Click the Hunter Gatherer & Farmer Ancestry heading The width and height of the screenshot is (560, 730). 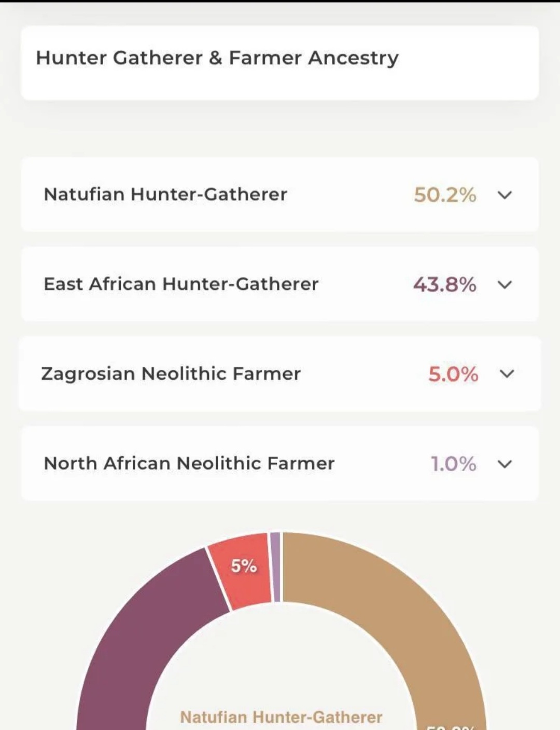[x=217, y=58]
